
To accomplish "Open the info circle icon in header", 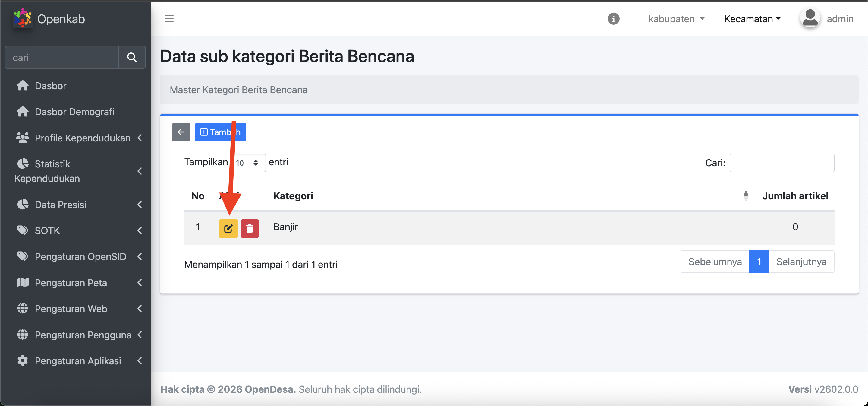I will (613, 19).
